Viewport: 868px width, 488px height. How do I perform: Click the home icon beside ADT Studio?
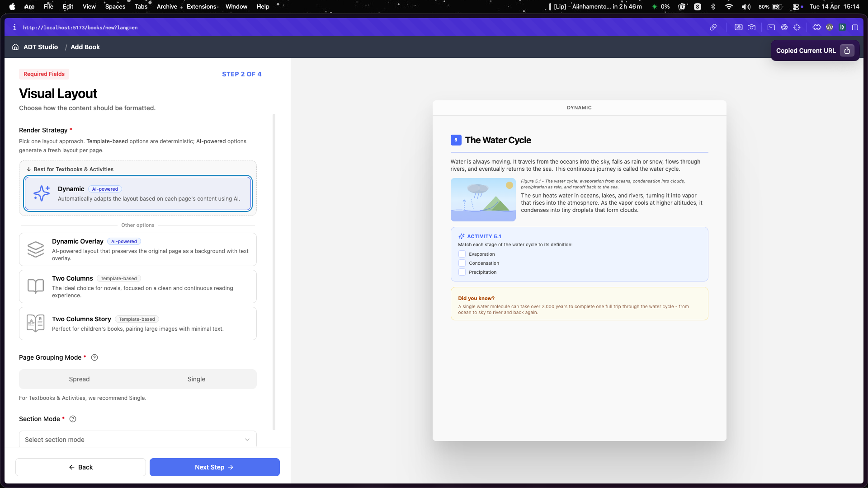pos(15,47)
